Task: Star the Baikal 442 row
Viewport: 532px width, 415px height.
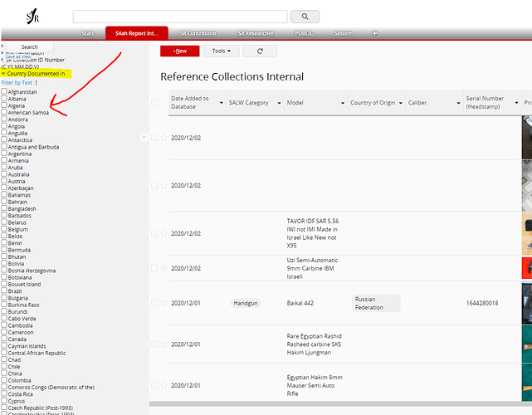Action: pos(164,303)
